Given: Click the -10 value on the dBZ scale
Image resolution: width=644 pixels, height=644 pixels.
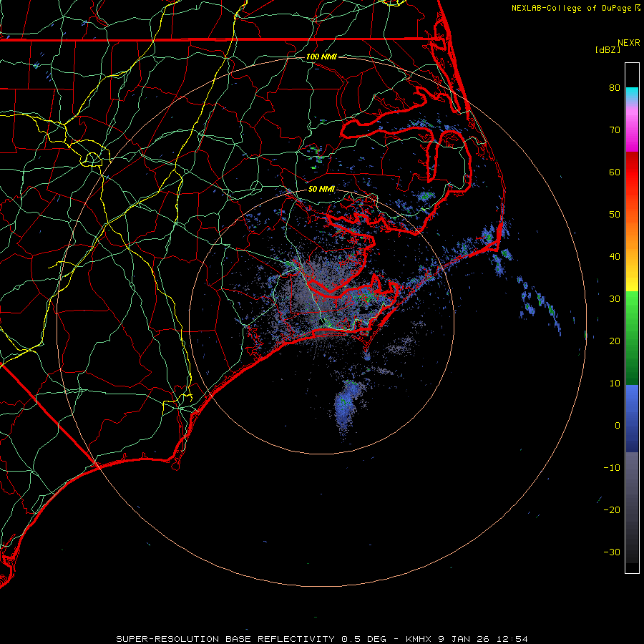Looking at the screenshot, I should pyautogui.click(x=612, y=467).
